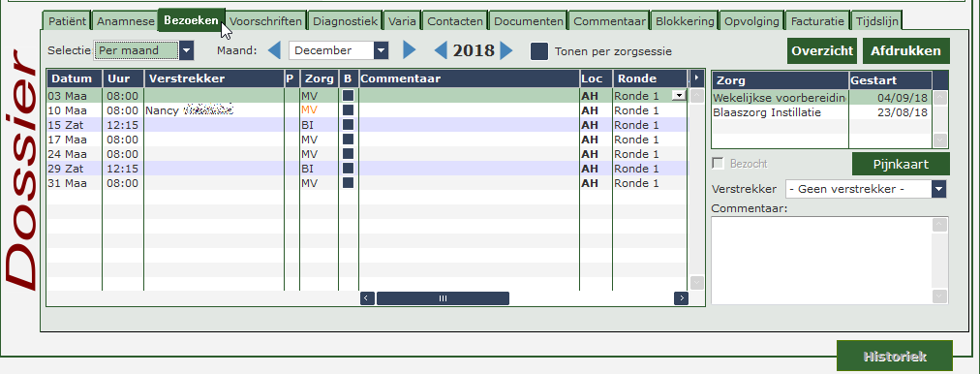Toggle B checkbox for 03 Maa row
Viewport: 980px width, 374px height.
348,96
